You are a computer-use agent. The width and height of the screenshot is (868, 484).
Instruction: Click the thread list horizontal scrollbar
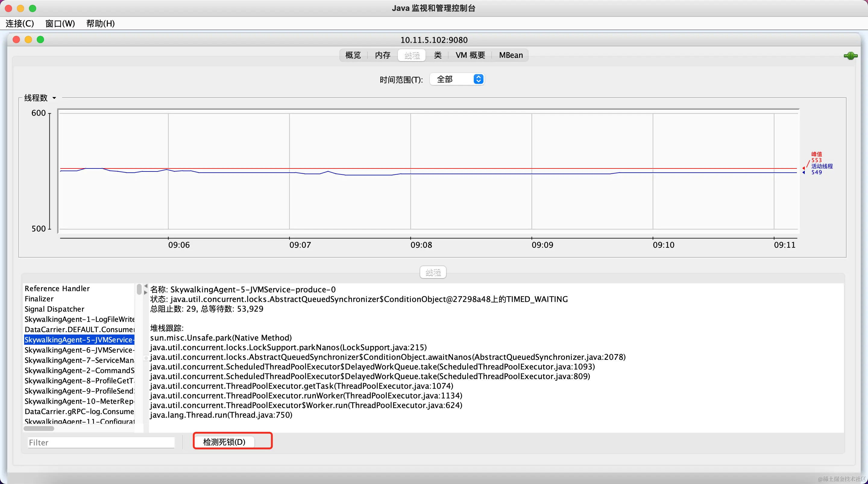pos(39,429)
